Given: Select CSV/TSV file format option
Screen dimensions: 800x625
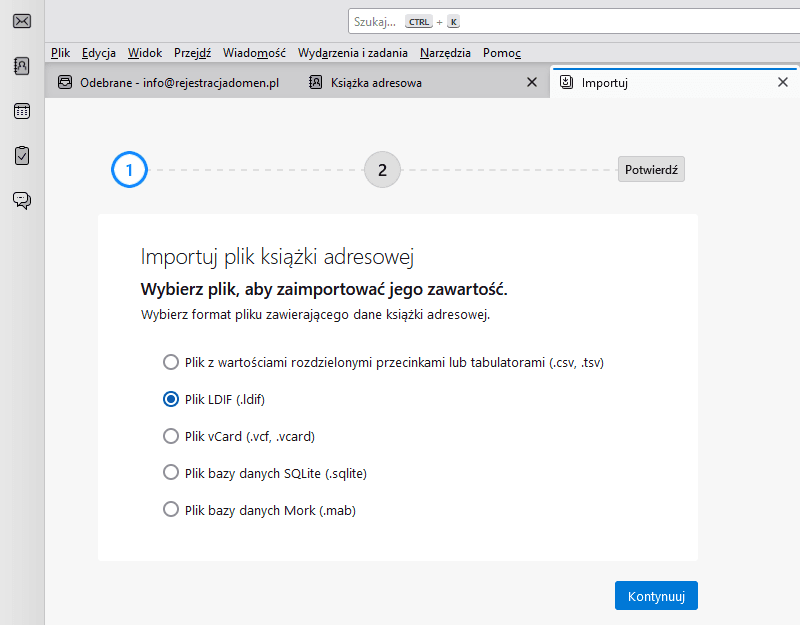Looking at the screenshot, I should point(170,362).
